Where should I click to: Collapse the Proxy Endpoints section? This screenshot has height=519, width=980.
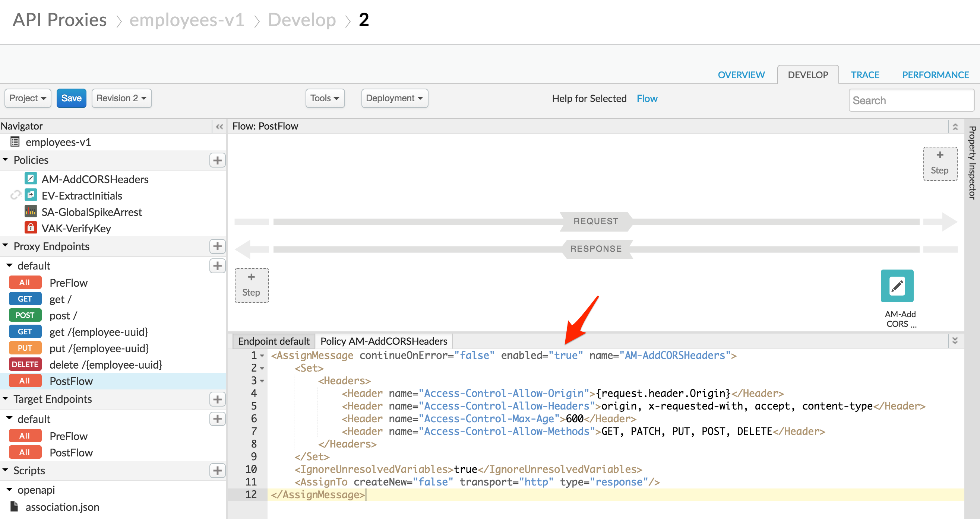coord(5,246)
